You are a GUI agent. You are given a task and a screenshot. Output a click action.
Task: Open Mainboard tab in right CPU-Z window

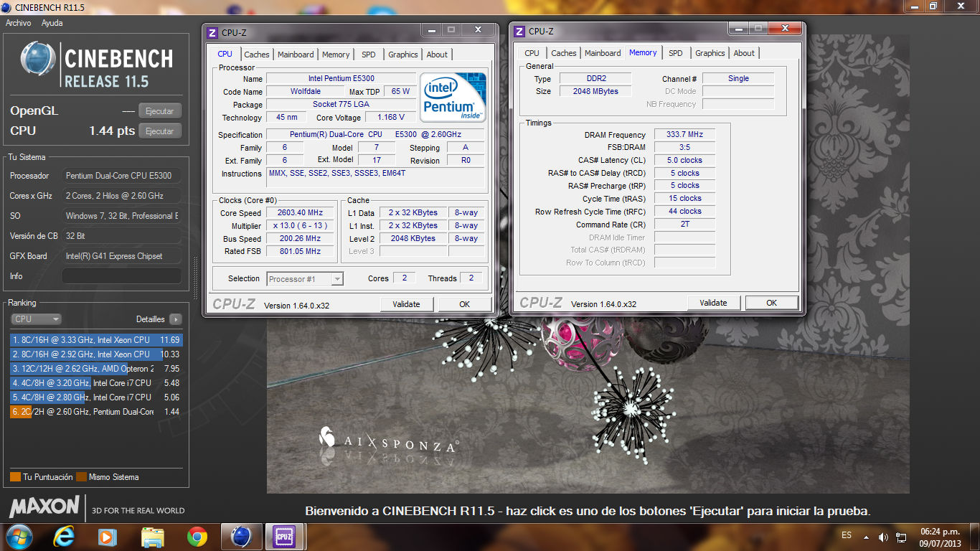click(x=603, y=53)
